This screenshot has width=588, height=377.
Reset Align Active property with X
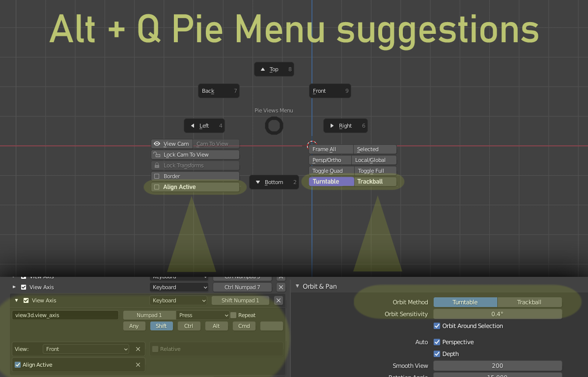pyautogui.click(x=138, y=365)
